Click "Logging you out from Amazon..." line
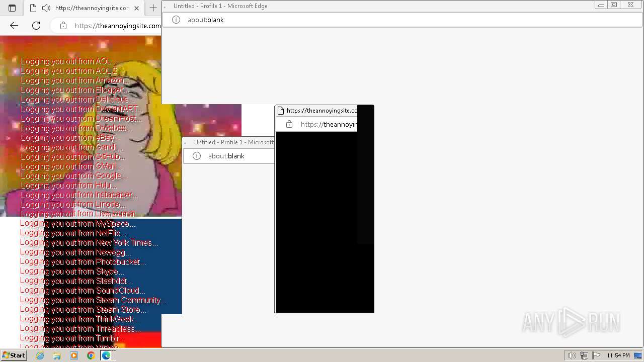The width and height of the screenshot is (644, 362). [75, 80]
